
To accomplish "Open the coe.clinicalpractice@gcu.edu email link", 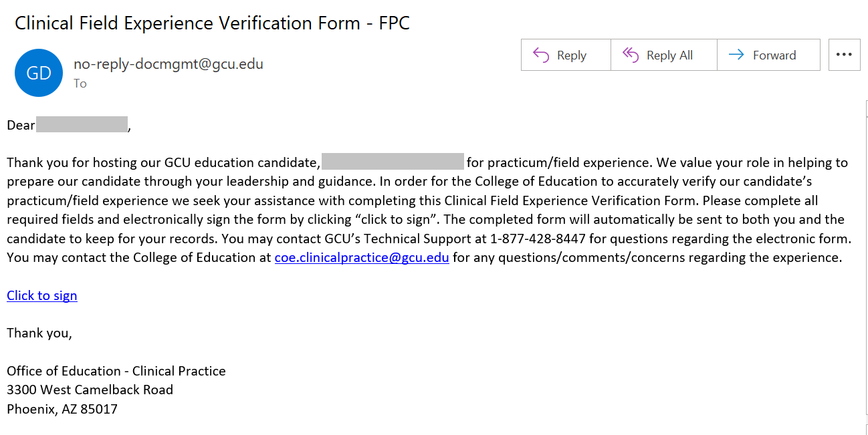I will 362,257.
